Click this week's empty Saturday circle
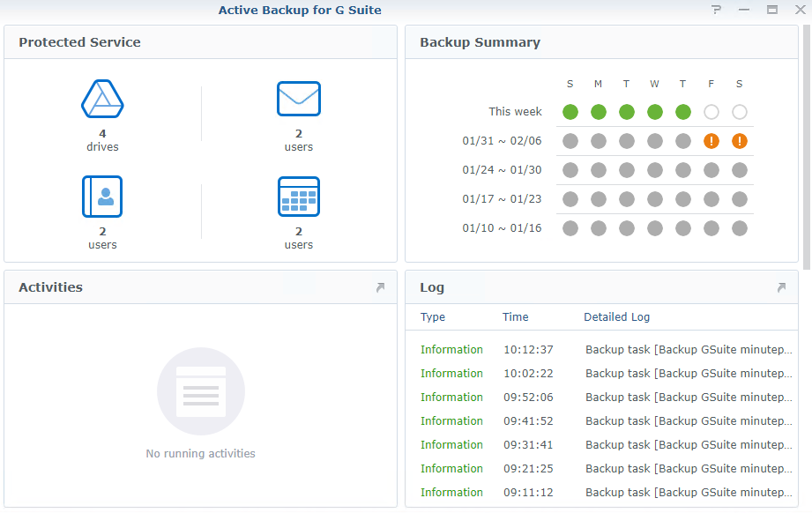 (x=740, y=112)
